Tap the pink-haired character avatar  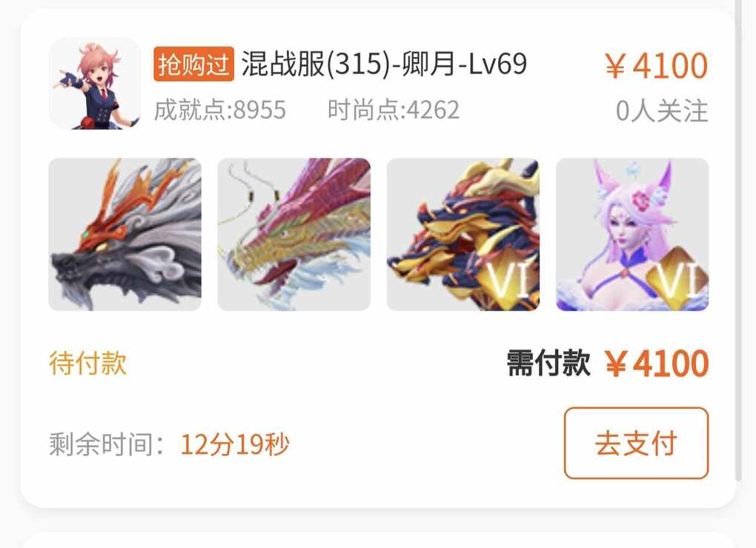coord(95,83)
